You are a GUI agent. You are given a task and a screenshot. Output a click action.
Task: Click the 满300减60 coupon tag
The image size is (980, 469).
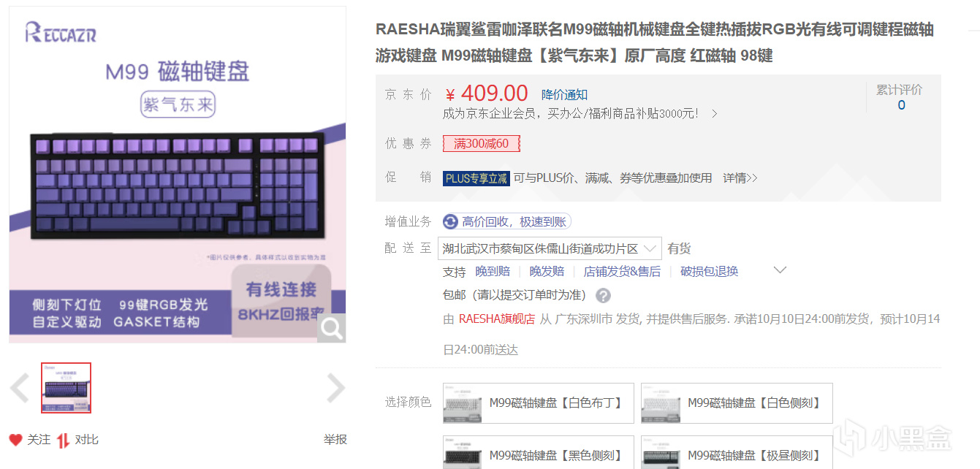482,144
